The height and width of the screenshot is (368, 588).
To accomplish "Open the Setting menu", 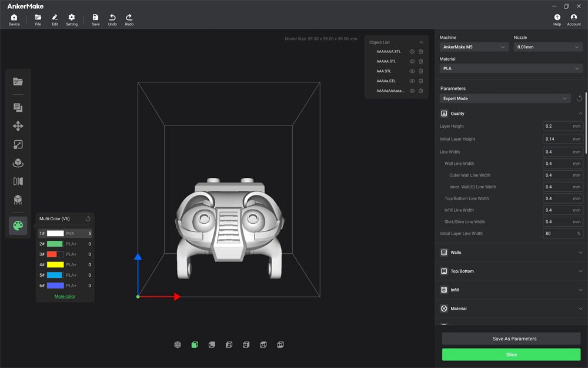I will pos(71,20).
